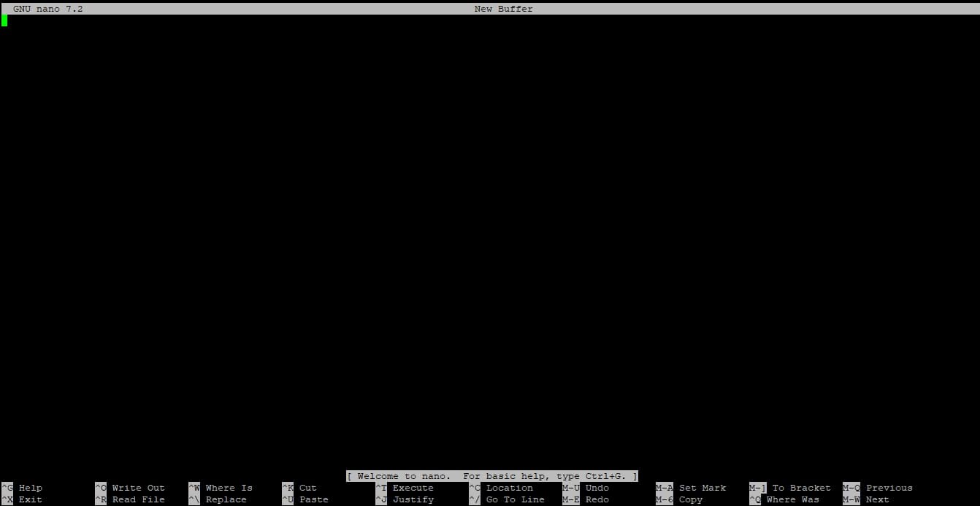Click the Welcome to nano status message
The height and width of the screenshot is (506, 980).
click(492, 476)
